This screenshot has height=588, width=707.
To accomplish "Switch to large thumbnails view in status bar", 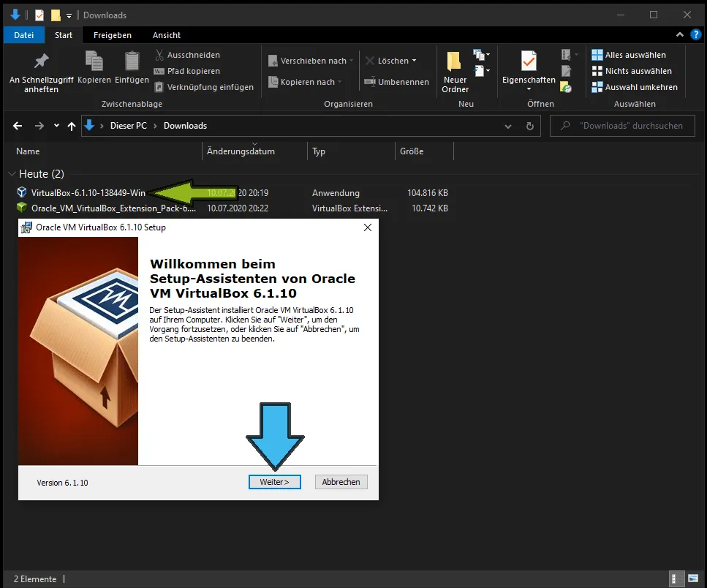I will tap(692, 578).
